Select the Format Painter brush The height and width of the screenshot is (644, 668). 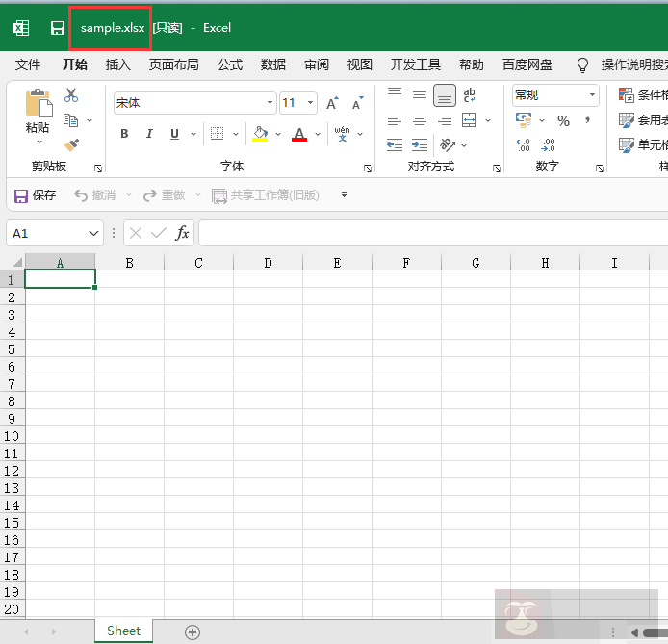[x=71, y=144]
